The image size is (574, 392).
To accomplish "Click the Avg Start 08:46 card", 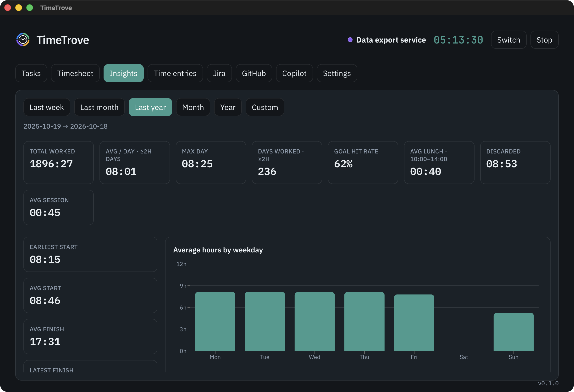I will tap(90, 295).
